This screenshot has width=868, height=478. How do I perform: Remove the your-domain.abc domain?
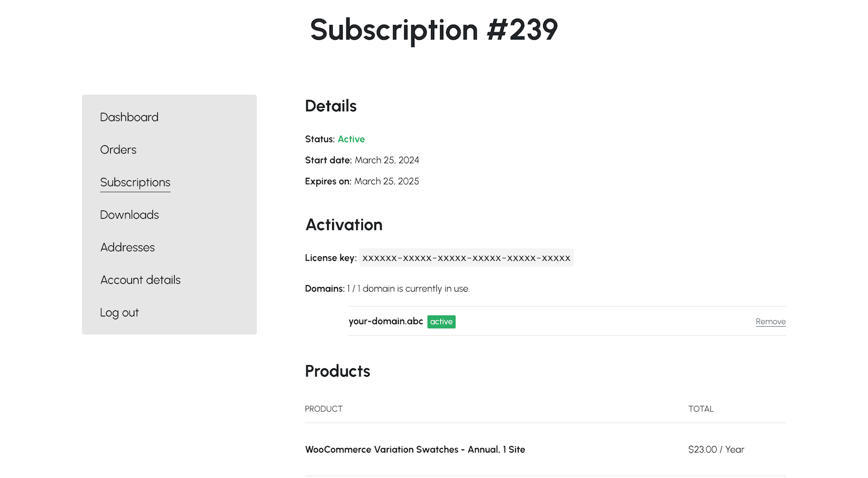770,321
